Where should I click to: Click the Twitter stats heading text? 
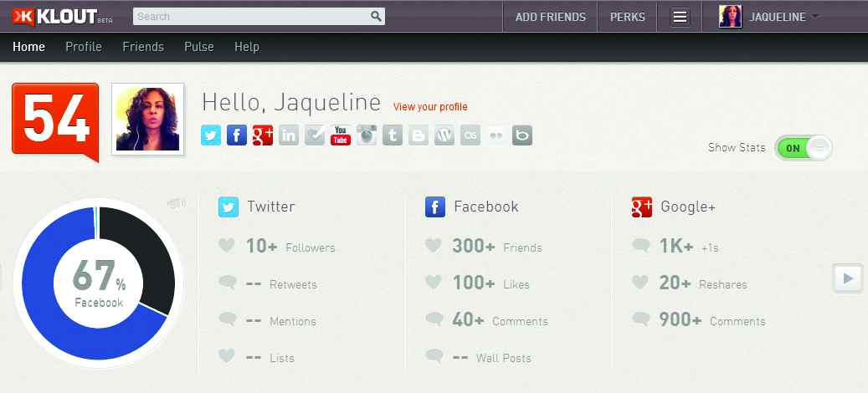coord(271,207)
